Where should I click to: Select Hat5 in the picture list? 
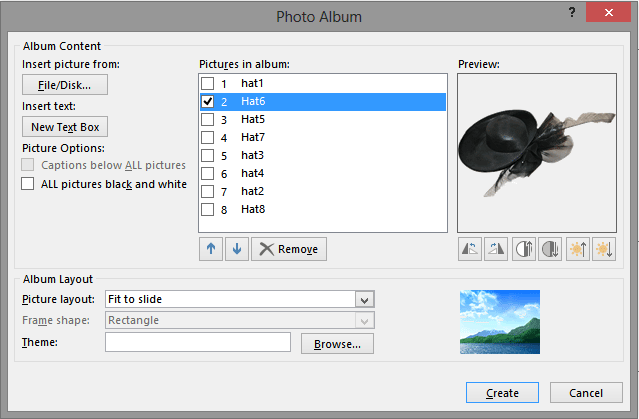pos(323,119)
